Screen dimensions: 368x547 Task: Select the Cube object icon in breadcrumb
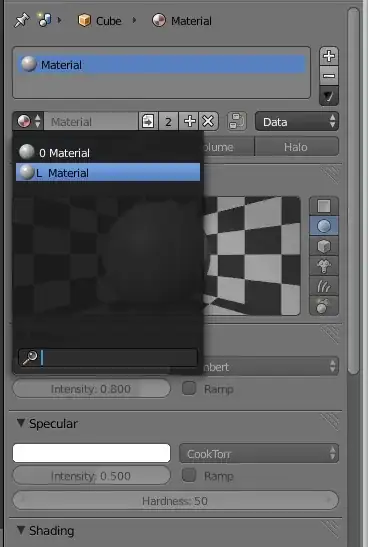[x=84, y=21]
